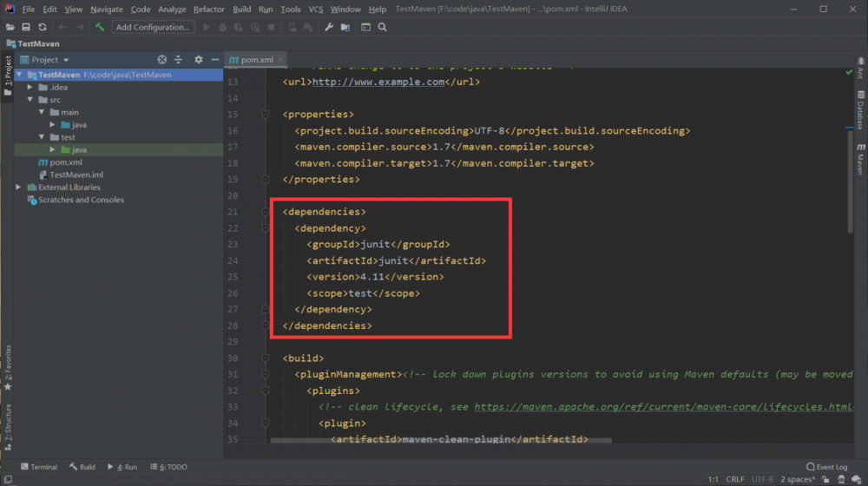This screenshot has width=868, height=486.
Task: Click the Add Configuration... button
Action: 153,27
